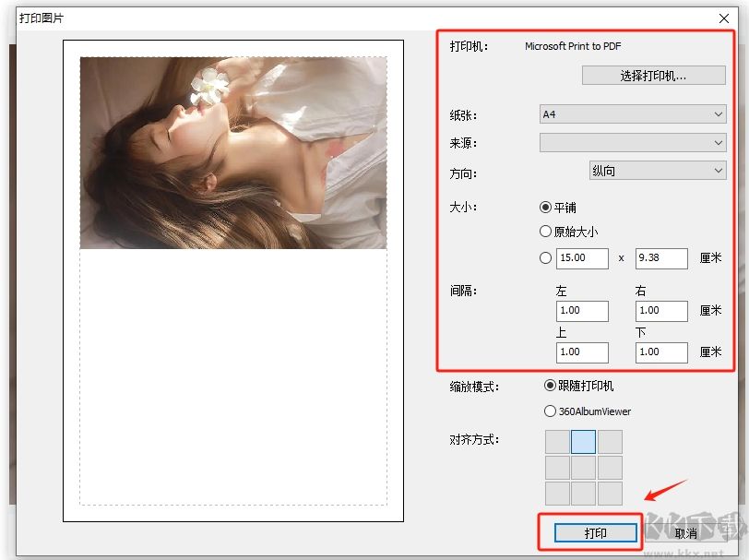Edit the 上 top margin field
The height and width of the screenshot is (560, 749).
[582, 352]
